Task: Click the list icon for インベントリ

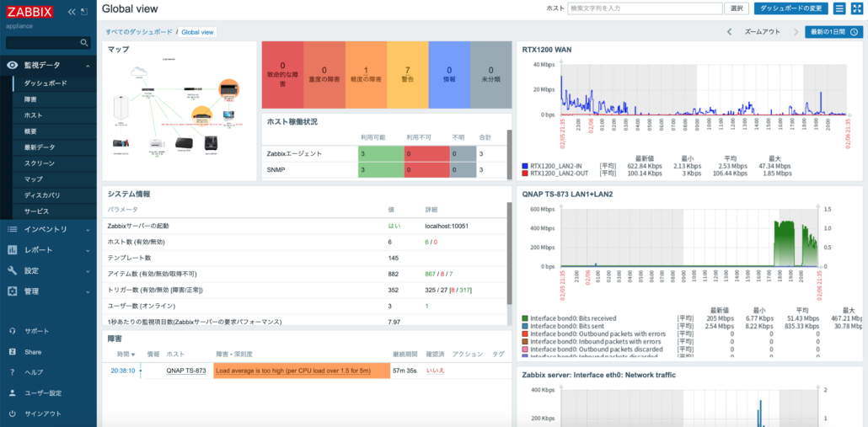Action: click(12, 230)
